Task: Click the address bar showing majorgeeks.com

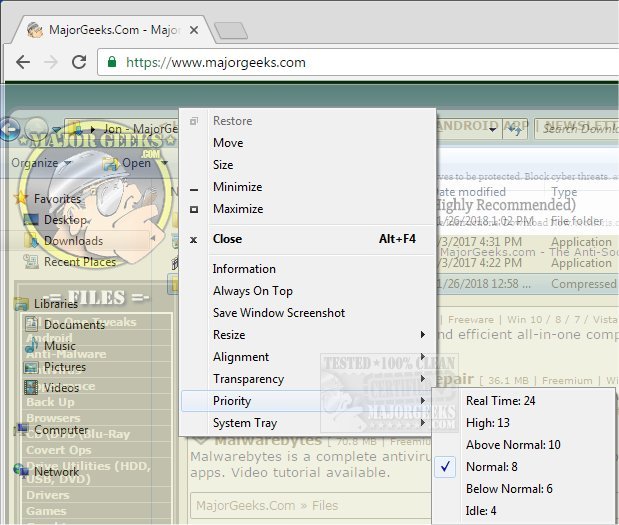Action: coord(357,62)
